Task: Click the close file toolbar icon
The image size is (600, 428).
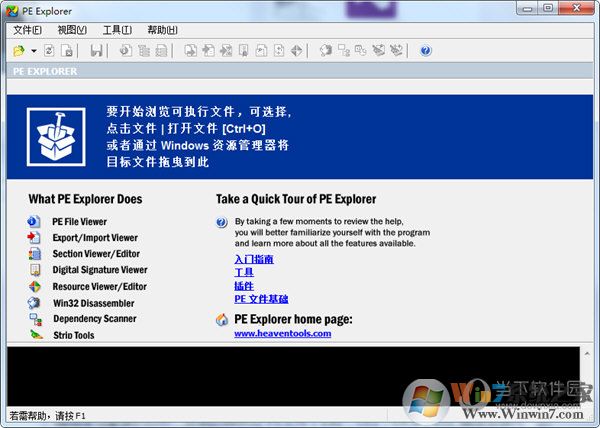Action: click(x=67, y=50)
